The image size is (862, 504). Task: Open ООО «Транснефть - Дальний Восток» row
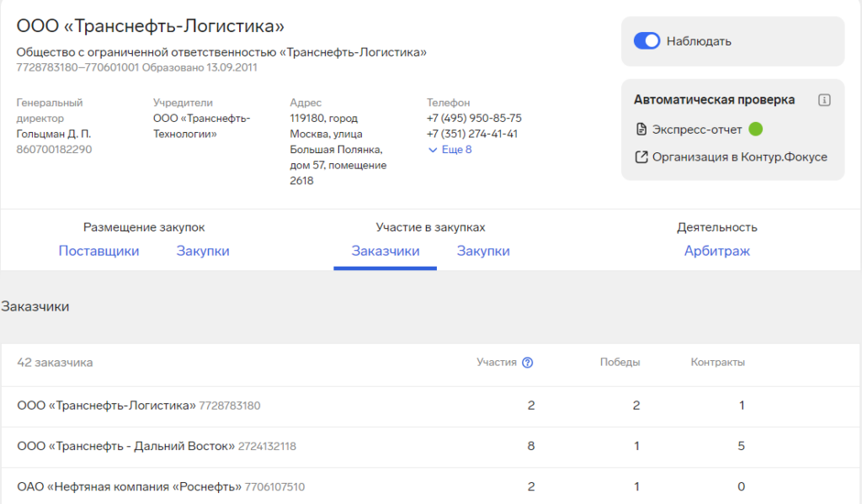(x=126, y=446)
